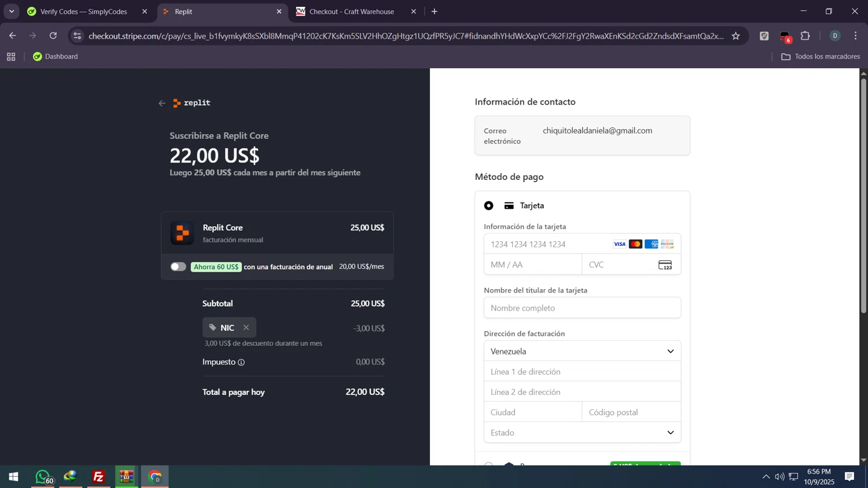
Task: Expand the Venezuela country dropdown
Action: pos(582,351)
